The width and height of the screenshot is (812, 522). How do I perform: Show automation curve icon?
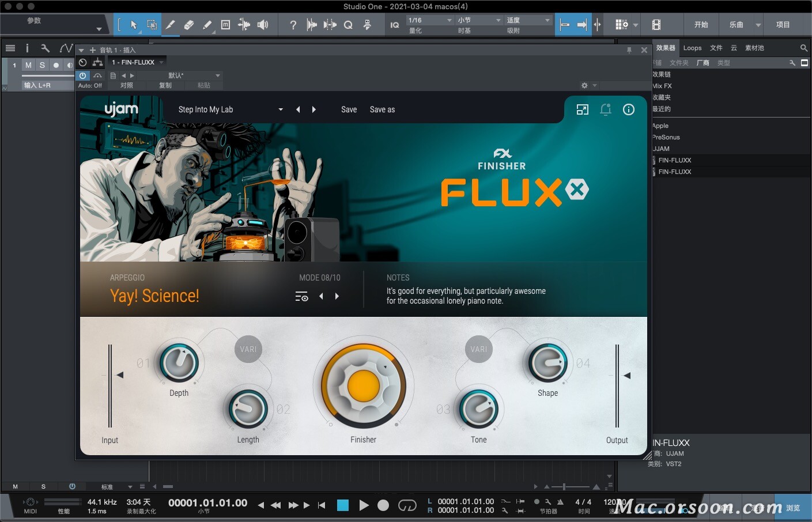(66, 48)
